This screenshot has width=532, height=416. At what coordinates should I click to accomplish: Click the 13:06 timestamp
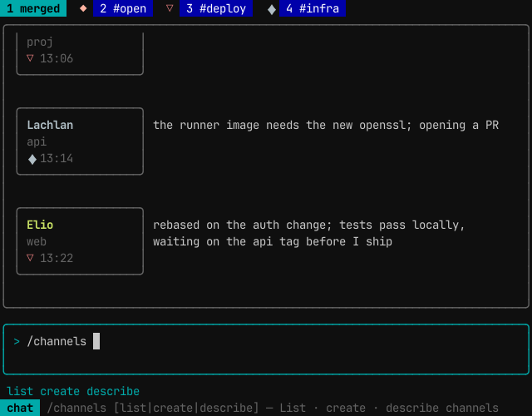click(x=57, y=58)
